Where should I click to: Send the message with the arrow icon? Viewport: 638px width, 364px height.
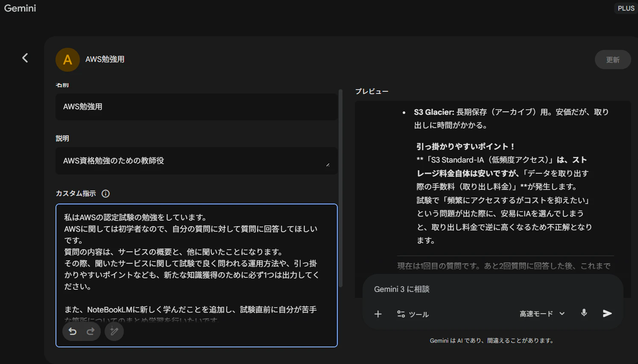tap(607, 314)
